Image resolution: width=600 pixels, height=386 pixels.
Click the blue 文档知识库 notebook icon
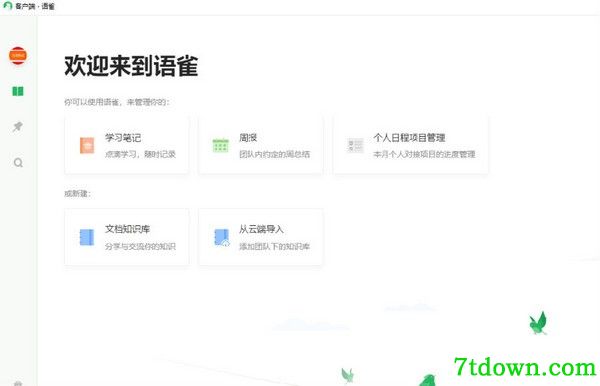86,237
